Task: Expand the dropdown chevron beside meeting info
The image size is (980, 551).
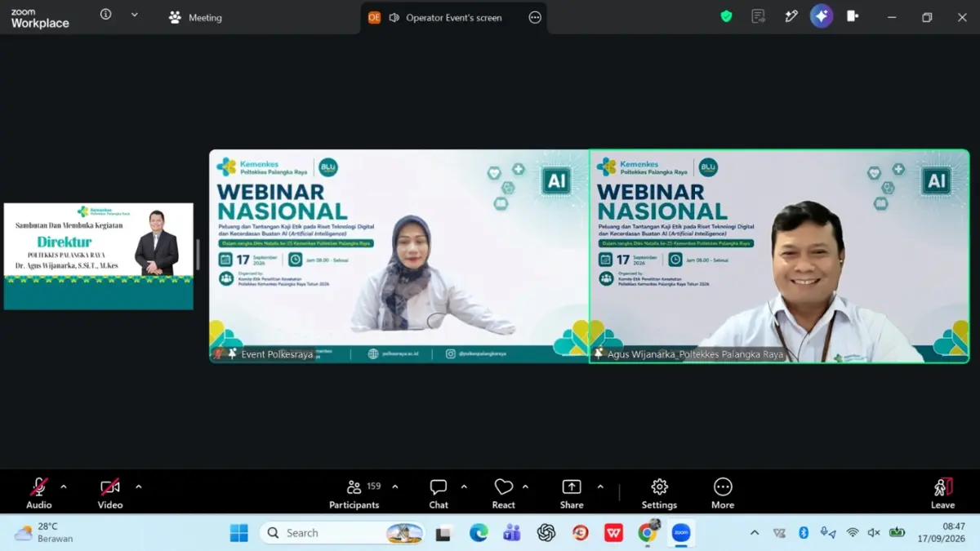Action: 135,15
